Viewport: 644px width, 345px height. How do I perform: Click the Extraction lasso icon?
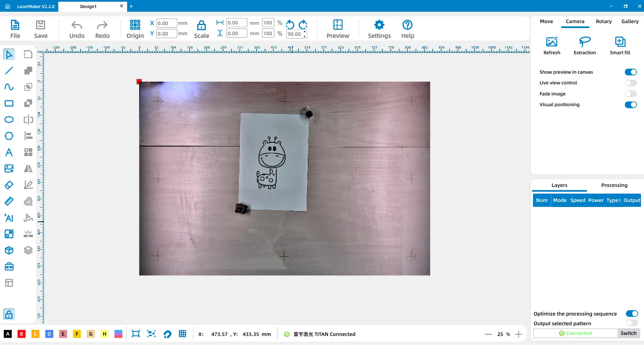pos(585,42)
